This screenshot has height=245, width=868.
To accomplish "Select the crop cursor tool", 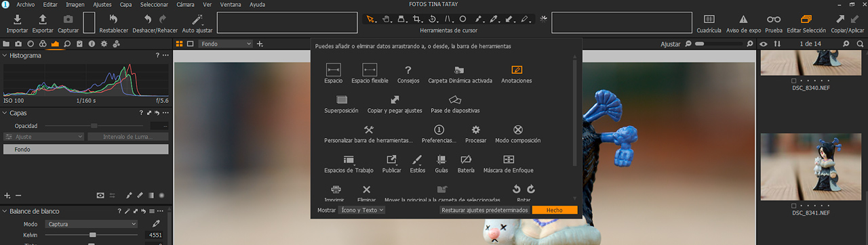I will coord(417,19).
